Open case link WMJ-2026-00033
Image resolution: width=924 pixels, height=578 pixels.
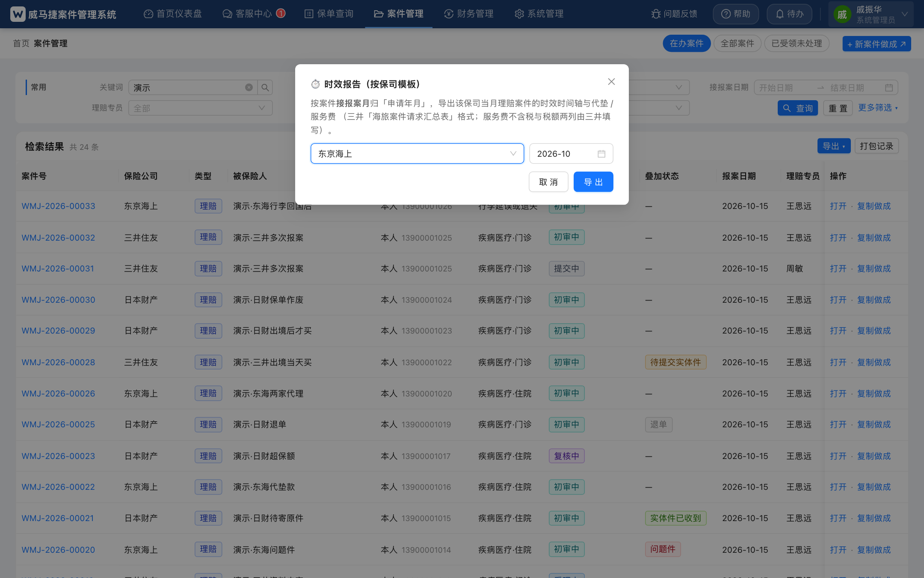[x=59, y=206]
